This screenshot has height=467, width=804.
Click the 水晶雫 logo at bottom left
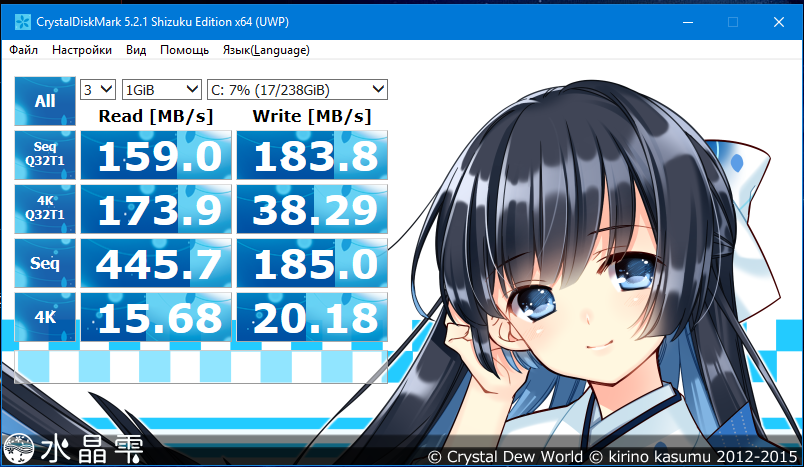click(x=73, y=449)
